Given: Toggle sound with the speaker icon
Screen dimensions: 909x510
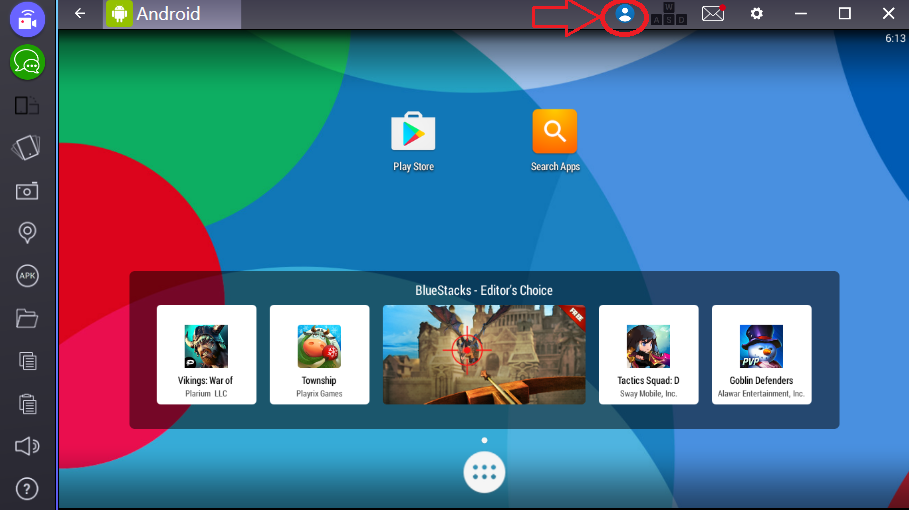Looking at the screenshot, I should pos(27,446).
